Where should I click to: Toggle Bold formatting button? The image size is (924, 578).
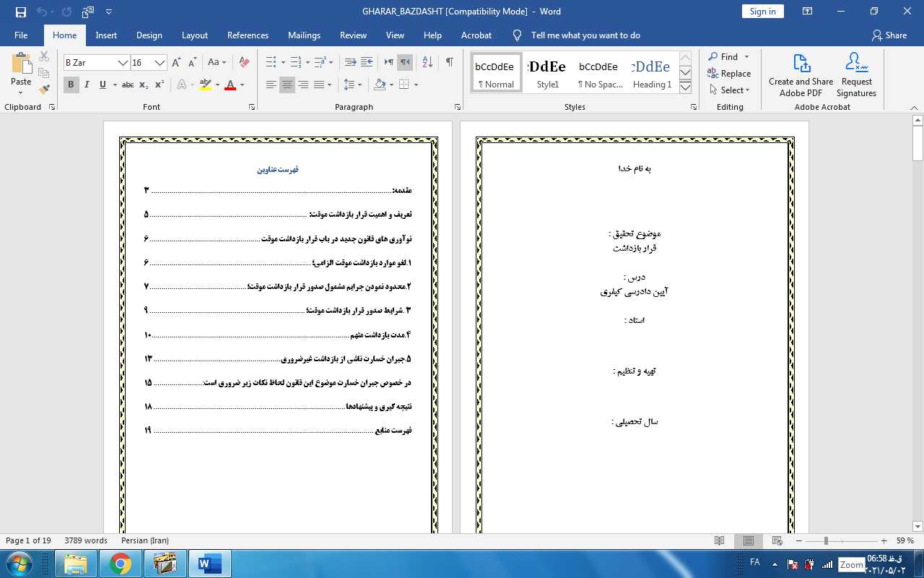(x=71, y=85)
